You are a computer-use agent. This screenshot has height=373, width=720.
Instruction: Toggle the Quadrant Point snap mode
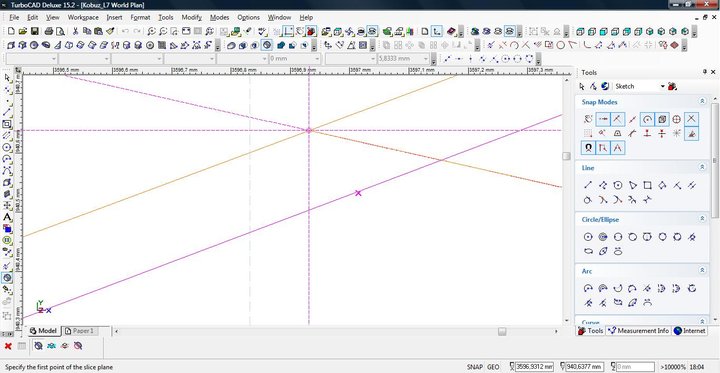coord(676,119)
